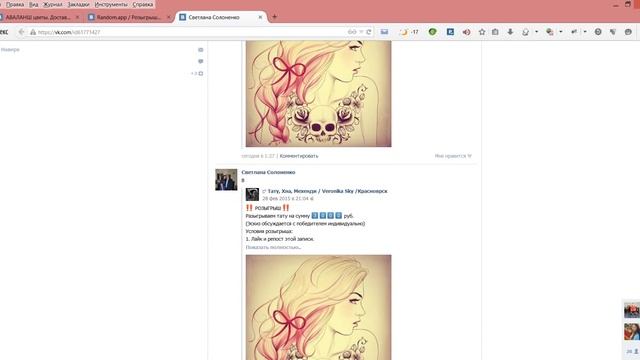Click the red speaker sound icon
This screenshot has height=360, width=640.
coord(466,32)
